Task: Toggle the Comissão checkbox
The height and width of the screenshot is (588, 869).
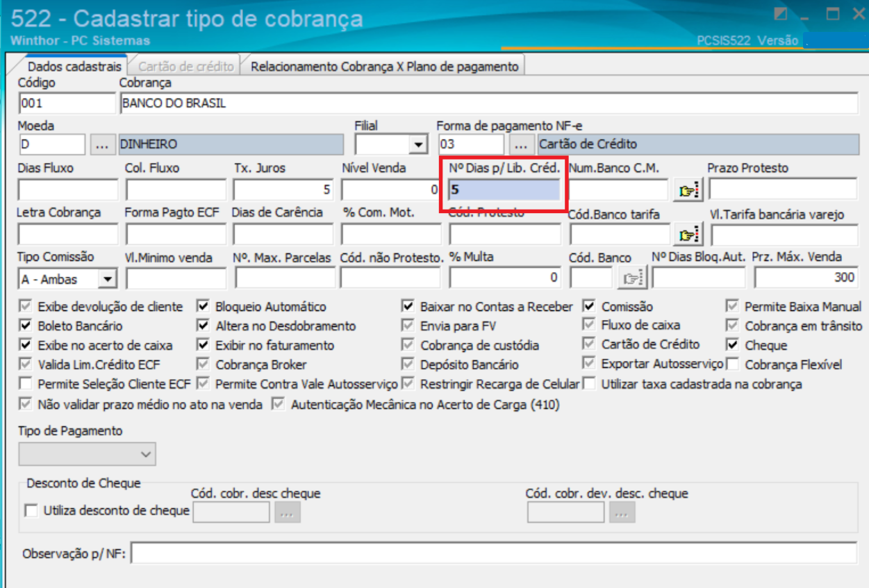Action: pyautogui.click(x=590, y=306)
